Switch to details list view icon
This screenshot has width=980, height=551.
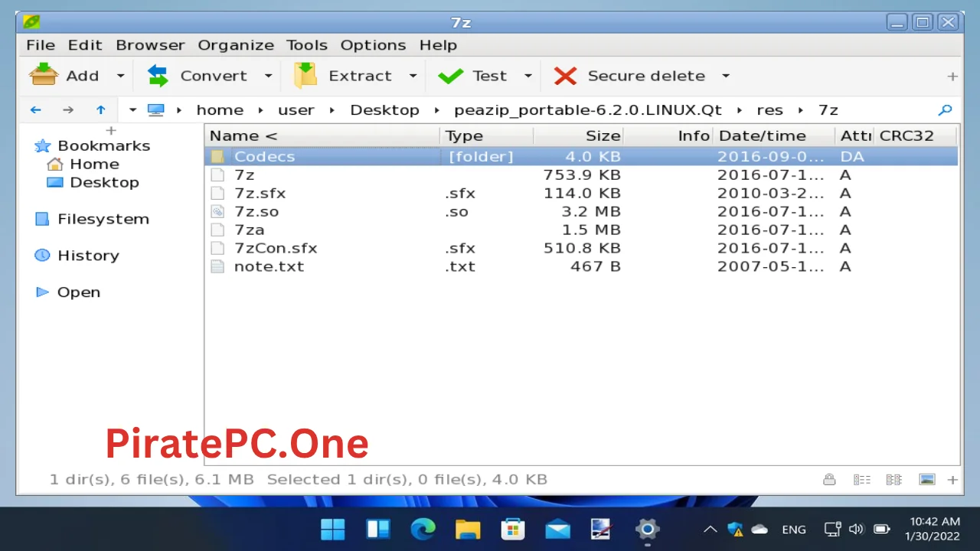(862, 480)
